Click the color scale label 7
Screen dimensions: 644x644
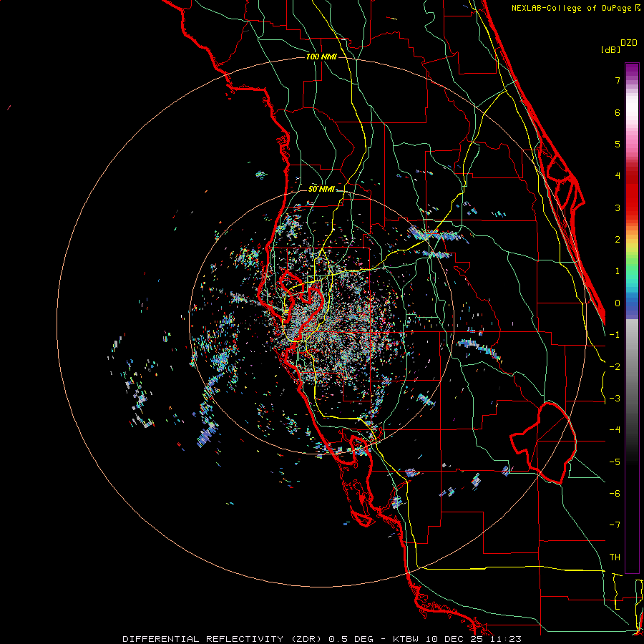[618, 80]
